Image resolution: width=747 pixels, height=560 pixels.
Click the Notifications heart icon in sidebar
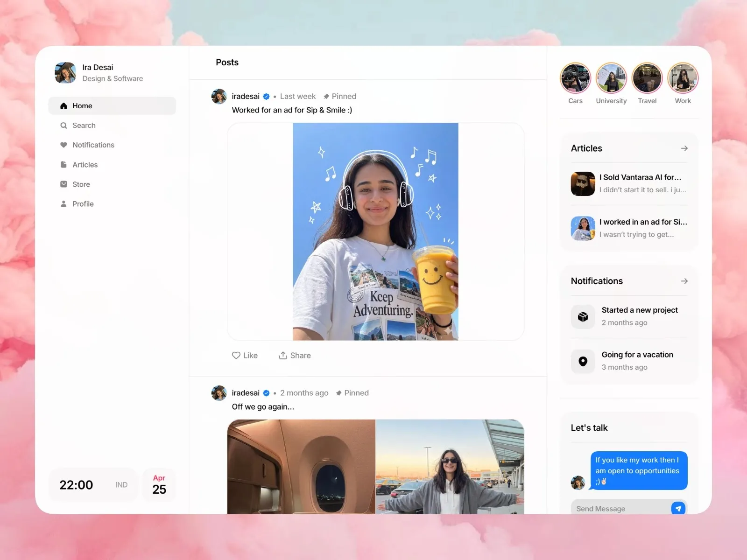[63, 145]
